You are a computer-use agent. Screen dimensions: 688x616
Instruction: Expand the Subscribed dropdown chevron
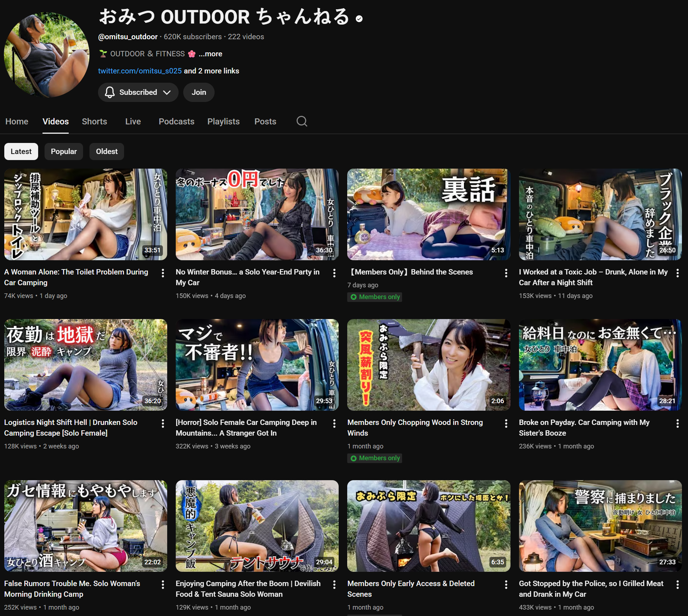pyautogui.click(x=167, y=92)
